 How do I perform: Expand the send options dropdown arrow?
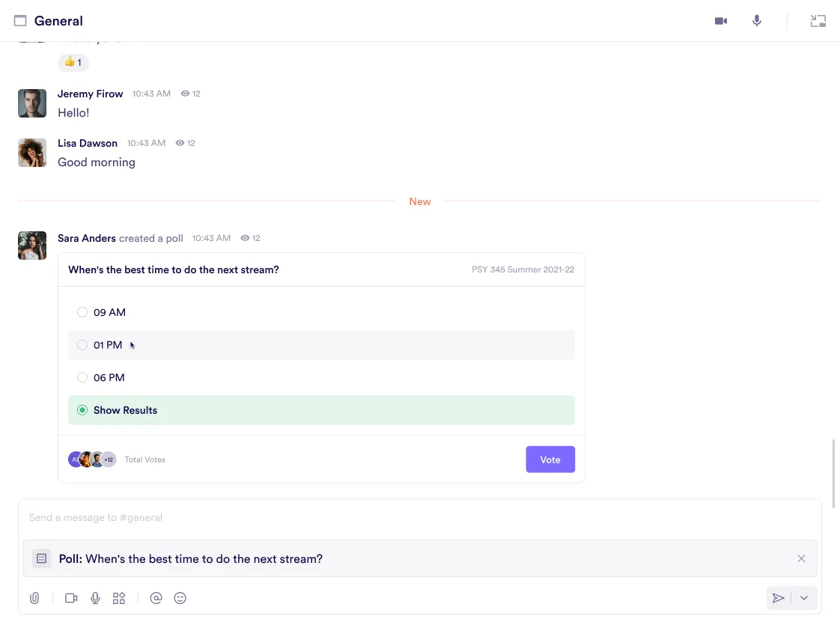pos(804,598)
